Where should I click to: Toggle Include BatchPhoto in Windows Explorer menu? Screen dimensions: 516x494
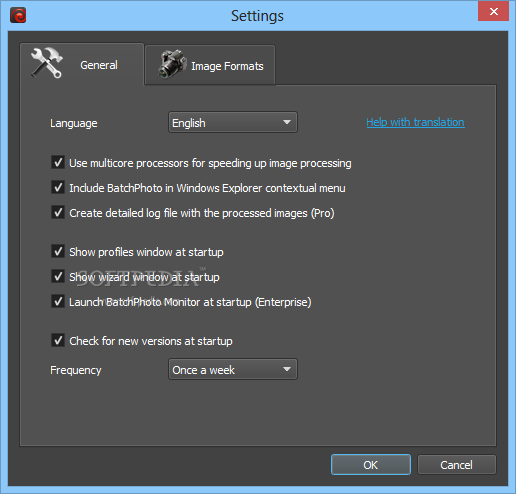pos(58,187)
